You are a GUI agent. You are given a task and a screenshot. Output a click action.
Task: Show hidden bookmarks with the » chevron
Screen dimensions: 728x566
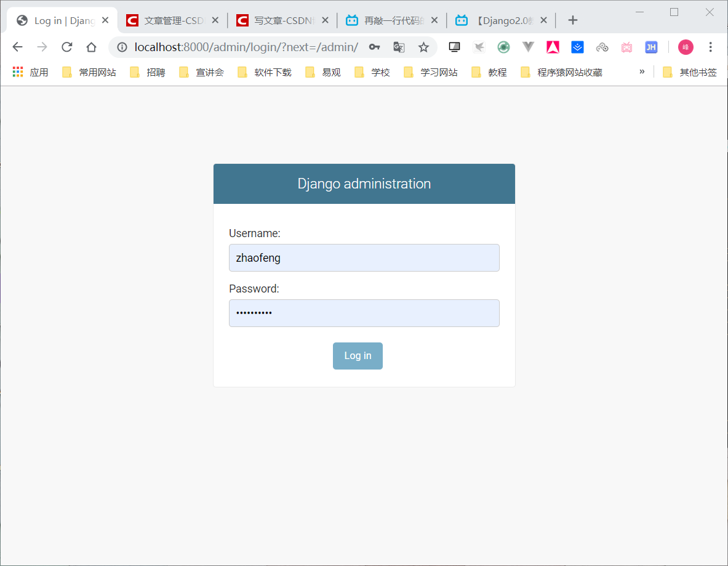click(x=642, y=71)
